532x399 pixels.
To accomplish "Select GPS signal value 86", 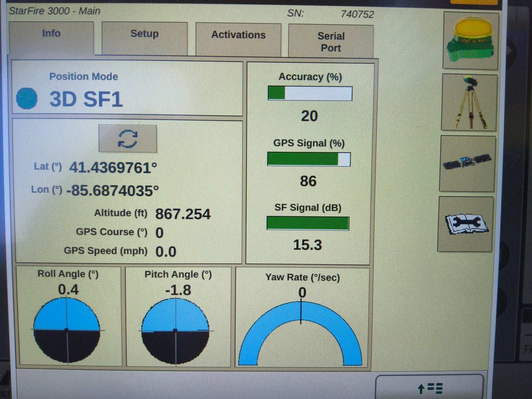I will pyautogui.click(x=308, y=181).
